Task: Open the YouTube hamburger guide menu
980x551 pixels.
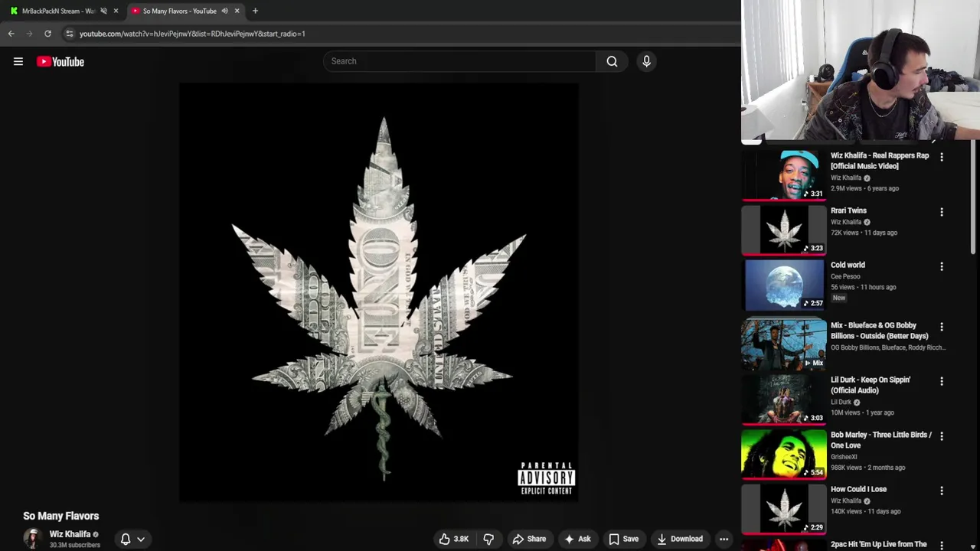Action: pyautogui.click(x=18, y=62)
